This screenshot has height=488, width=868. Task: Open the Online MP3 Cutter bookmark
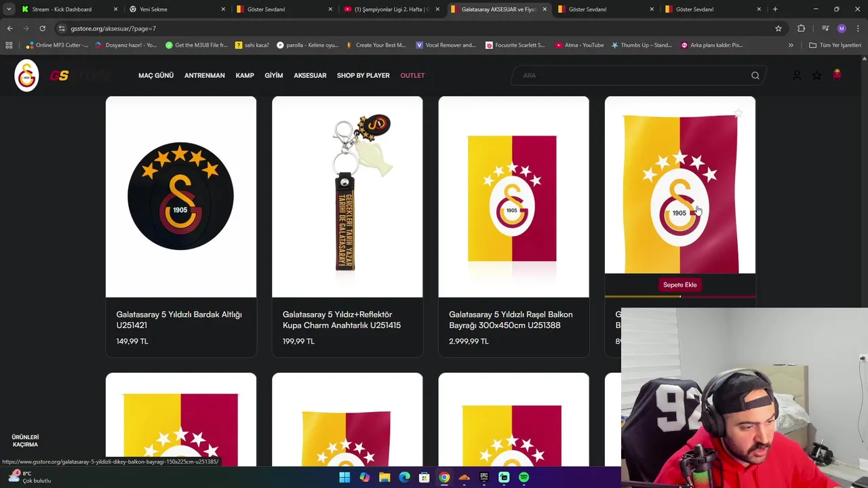coord(57,45)
